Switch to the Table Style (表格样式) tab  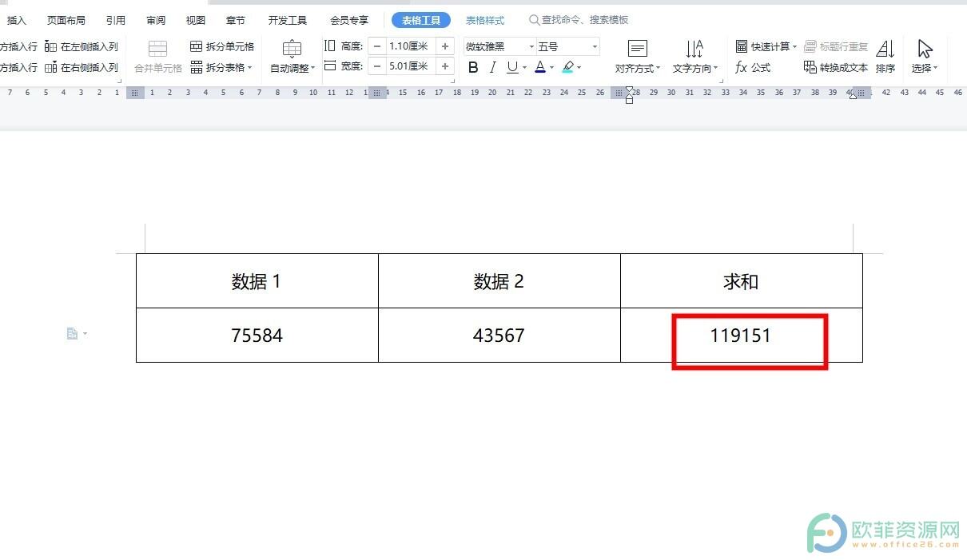click(485, 20)
